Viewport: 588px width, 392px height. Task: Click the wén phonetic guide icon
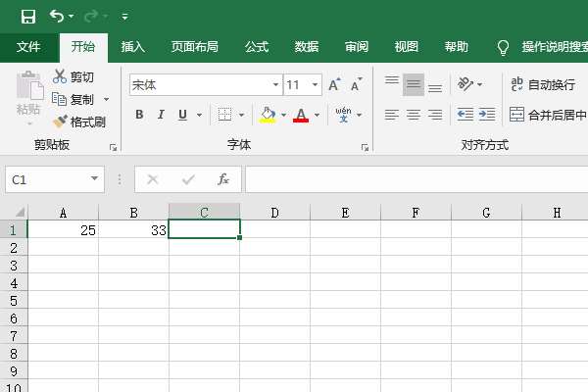tap(343, 115)
